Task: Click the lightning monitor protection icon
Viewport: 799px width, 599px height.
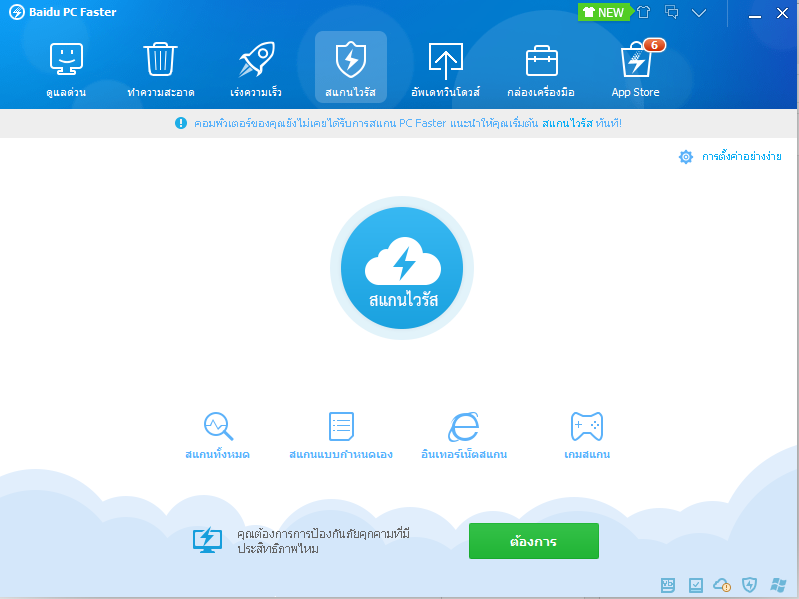Action: pos(207,540)
